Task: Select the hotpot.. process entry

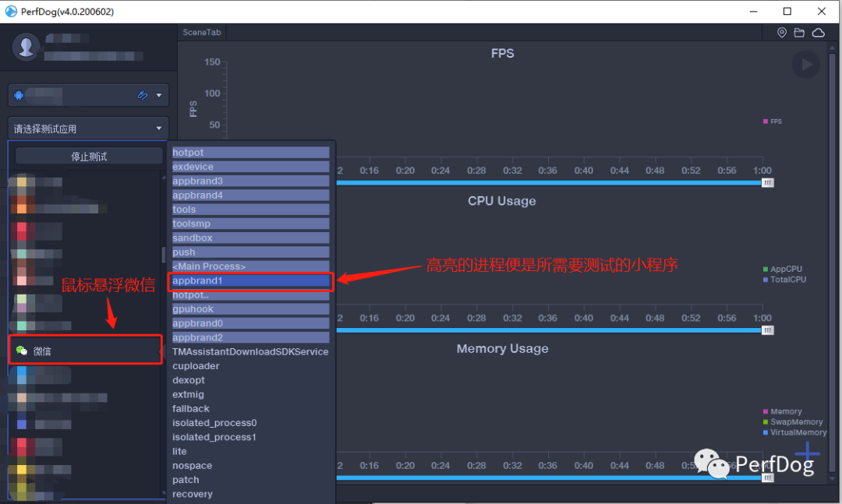Action: coord(250,295)
